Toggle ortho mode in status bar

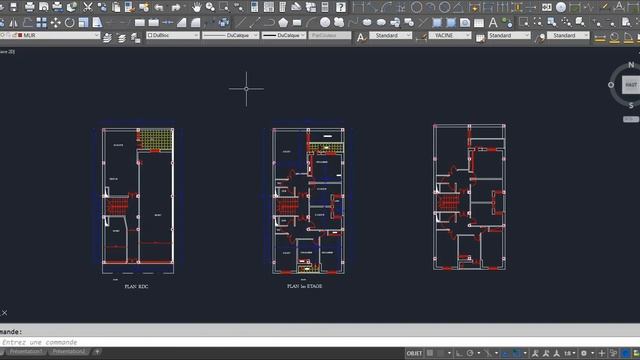coord(459,353)
